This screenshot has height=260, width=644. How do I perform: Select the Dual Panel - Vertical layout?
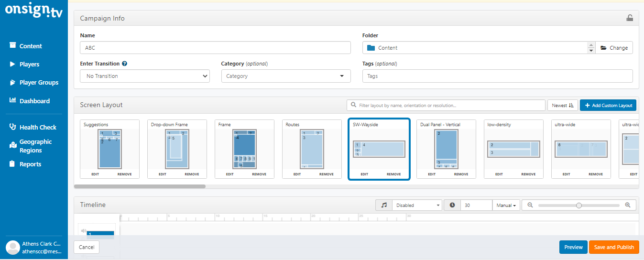pyautogui.click(x=446, y=149)
